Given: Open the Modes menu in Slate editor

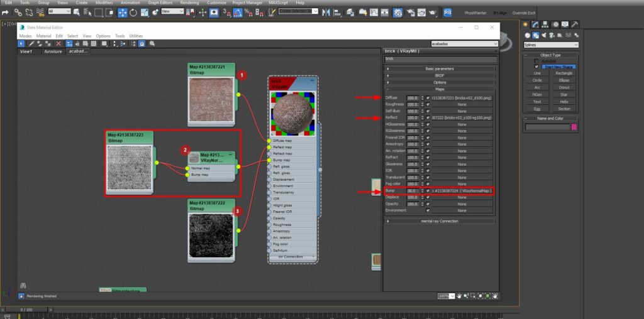Looking at the screenshot, I should tap(25, 36).
